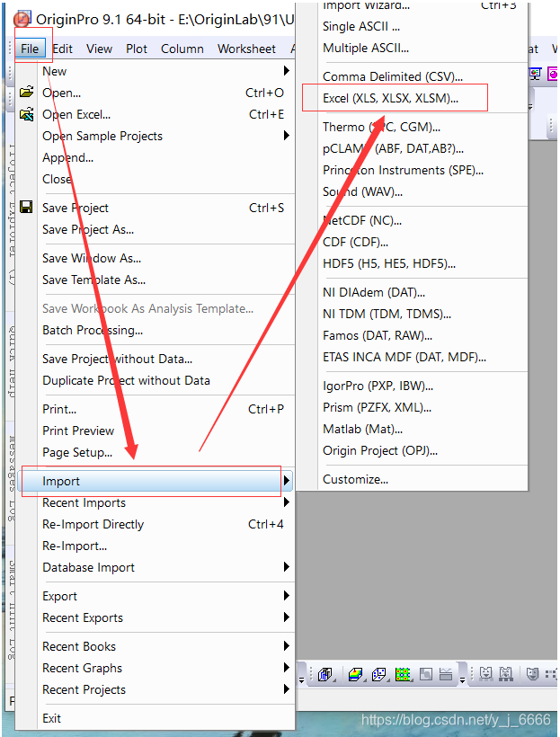Click Close in the File menu
This screenshot has width=560, height=737.
tap(57, 180)
